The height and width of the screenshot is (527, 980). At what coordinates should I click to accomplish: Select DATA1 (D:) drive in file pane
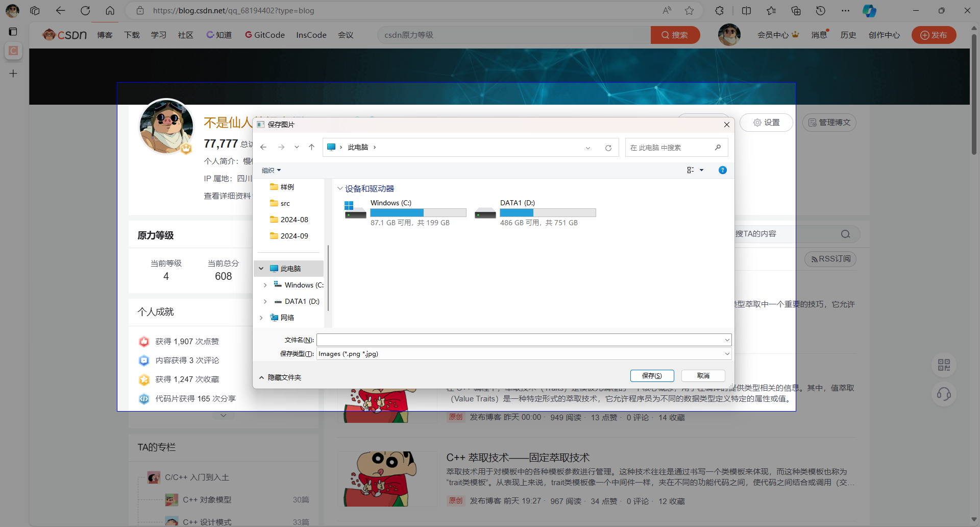click(535, 212)
